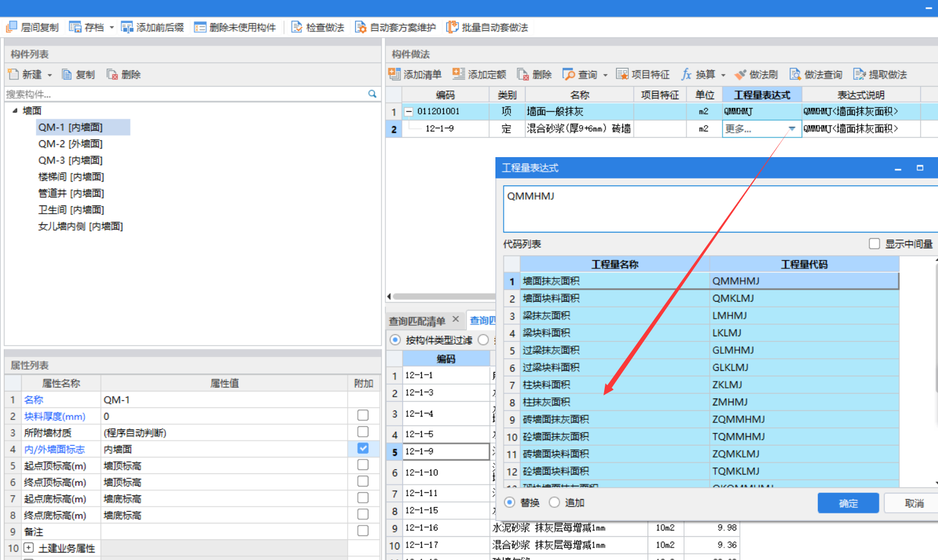
Task: Open the 存档 dropdown arrow
Action: 112,28
